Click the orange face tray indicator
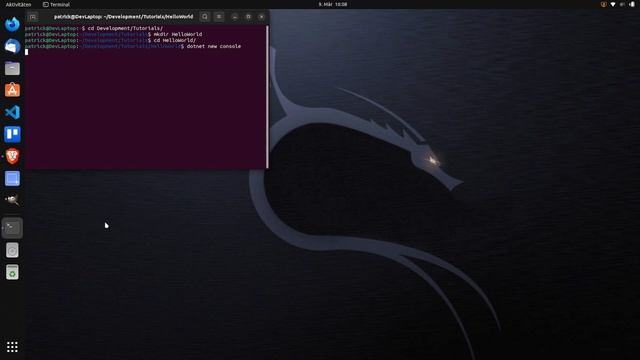640x360 pixels. (x=603, y=4)
